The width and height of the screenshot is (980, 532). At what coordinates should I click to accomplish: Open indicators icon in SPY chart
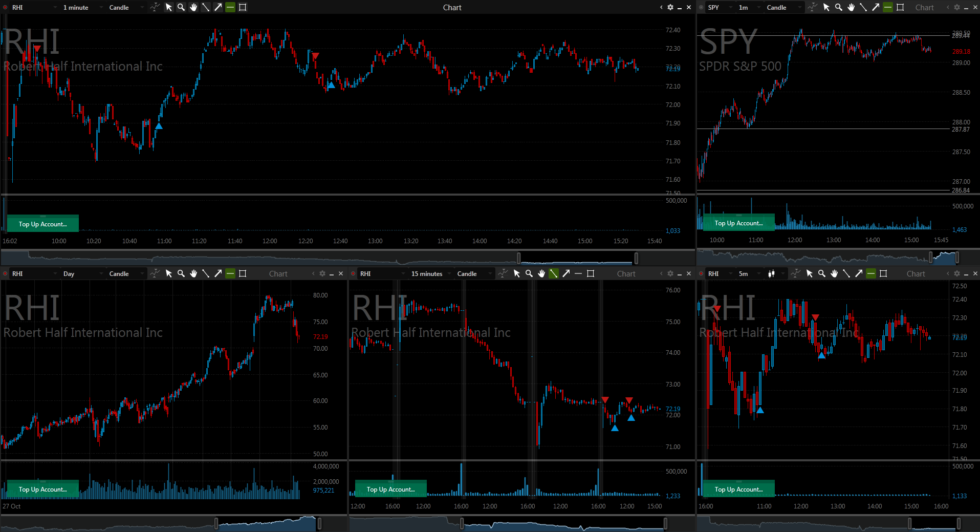[812, 7]
